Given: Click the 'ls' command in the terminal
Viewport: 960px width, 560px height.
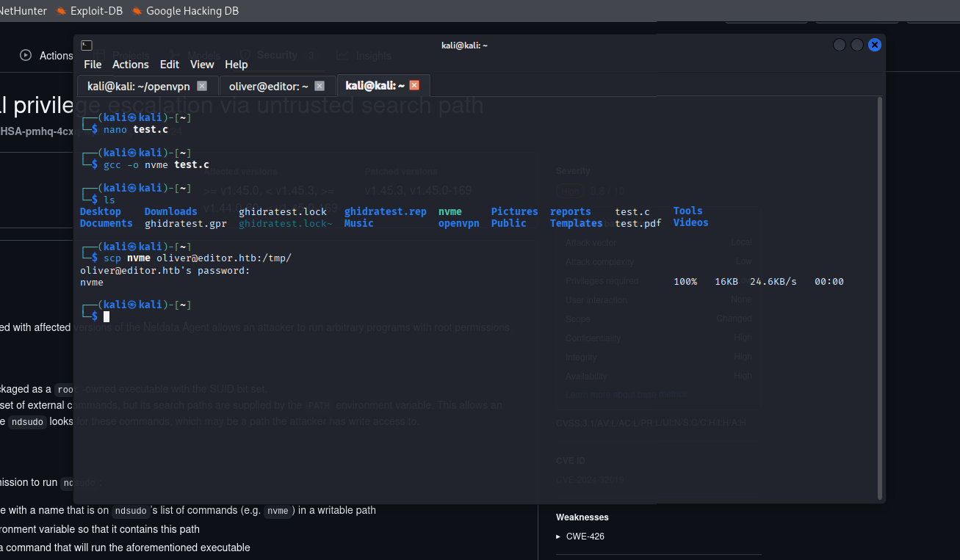Looking at the screenshot, I should (109, 200).
